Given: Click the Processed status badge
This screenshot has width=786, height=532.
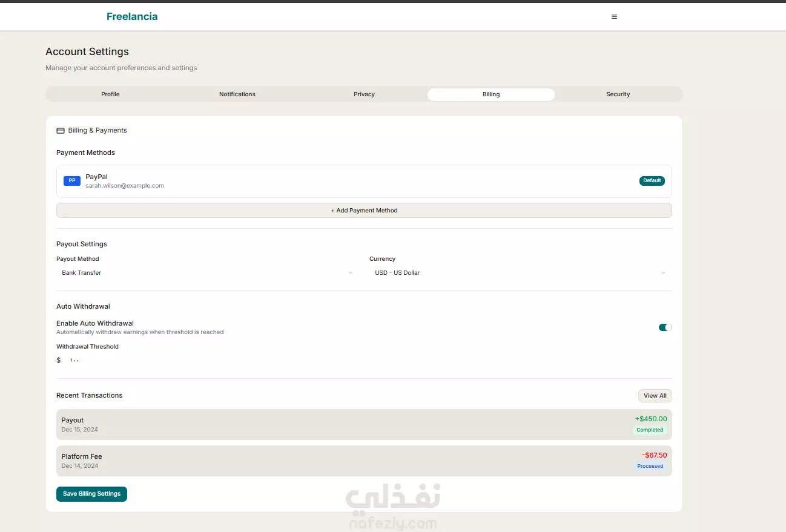Looking at the screenshot, I should 650,467.
